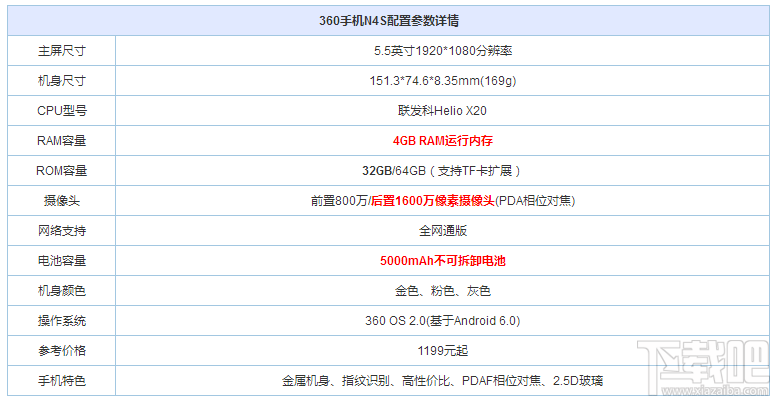Click the red text 后置1600万像素摄像头
Screen dimensions: 777x401
click(x=434, y=201)
